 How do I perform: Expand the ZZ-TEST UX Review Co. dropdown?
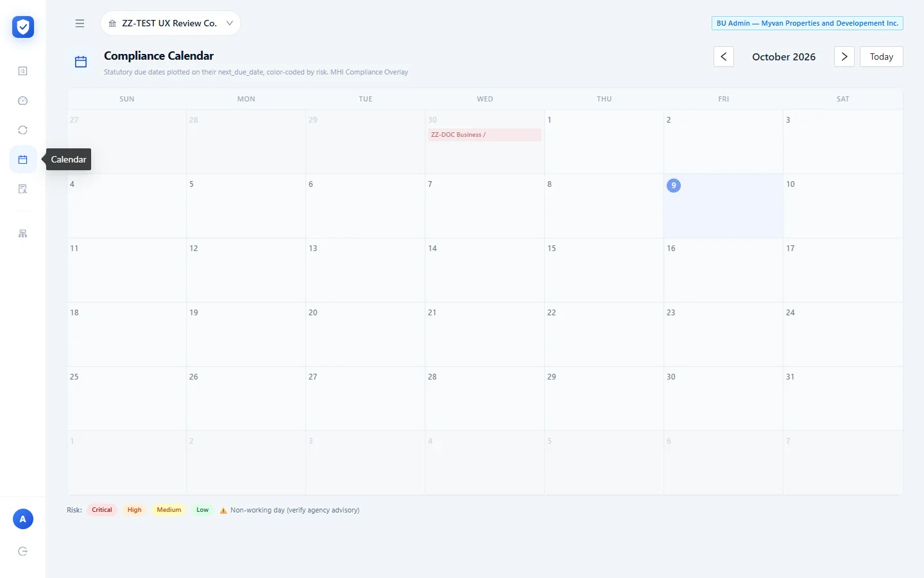click(x=171, y=23)
